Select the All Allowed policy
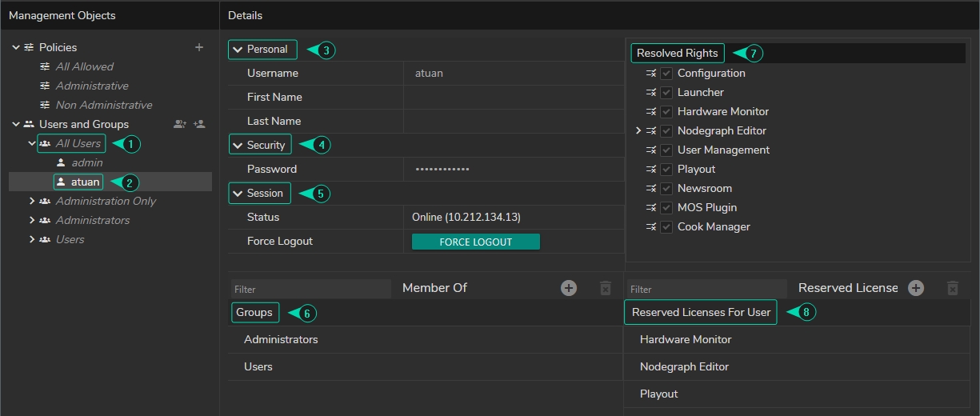This screenshot has width=980, height=416. pos(84,66)
